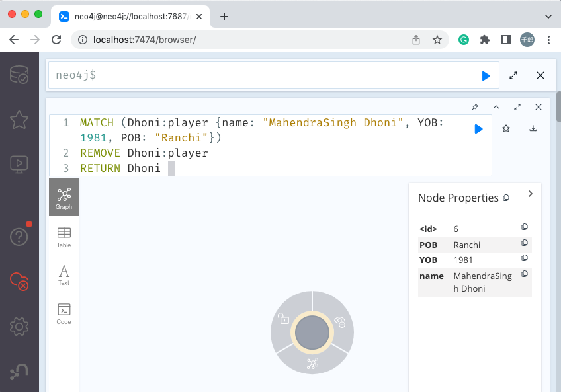Image resolution: width=561 pixels, height=392 pixels.
Task: Open the Chrome three-dot menu
Action: 548,40
